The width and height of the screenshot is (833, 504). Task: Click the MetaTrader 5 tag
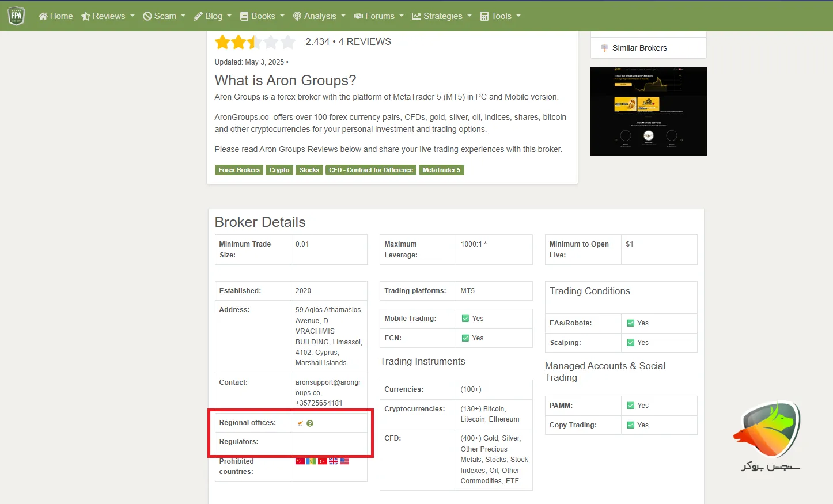tap(441, 170)
